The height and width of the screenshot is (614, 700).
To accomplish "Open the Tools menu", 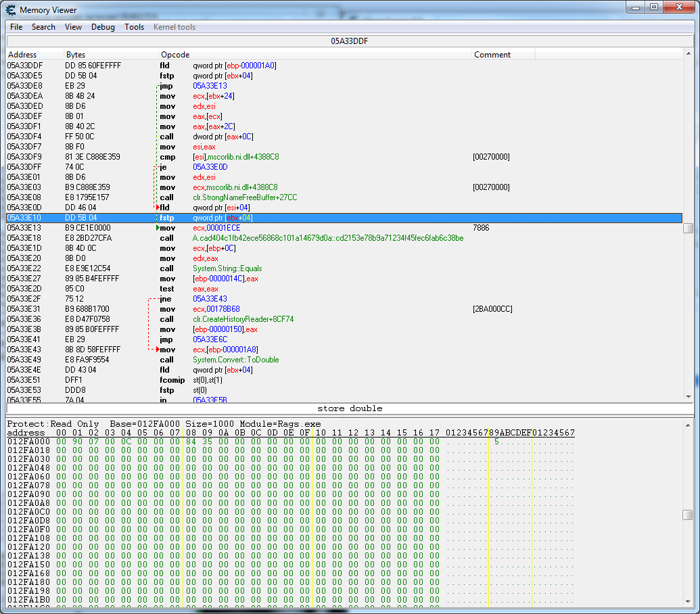I will [134, 27].
